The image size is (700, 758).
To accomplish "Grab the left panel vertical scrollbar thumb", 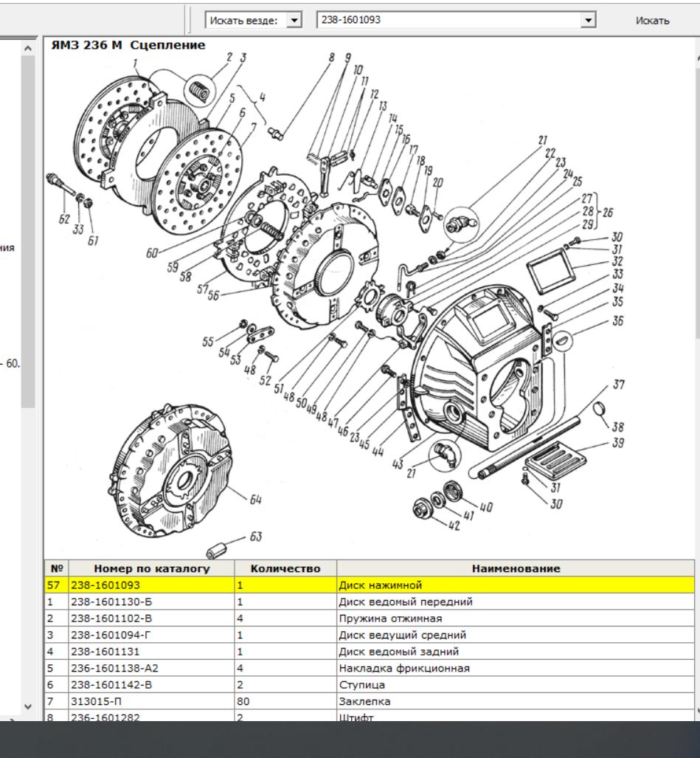I will coord(28,229).
